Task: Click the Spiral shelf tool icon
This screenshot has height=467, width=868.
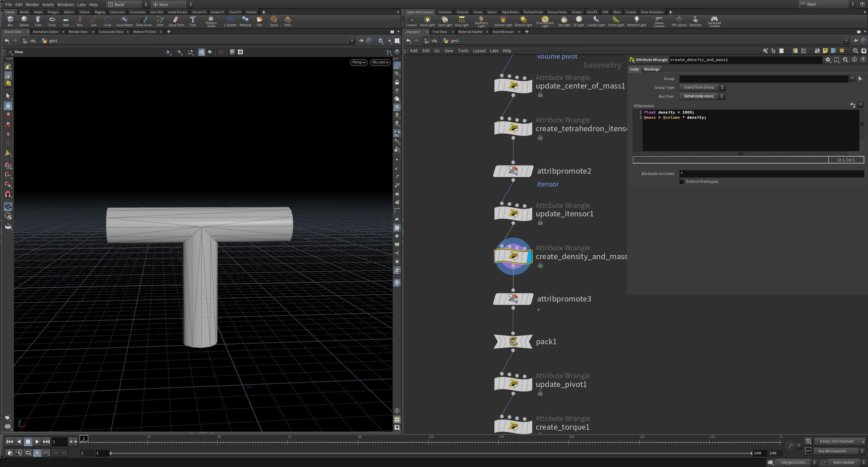Action: pos(274,21)
